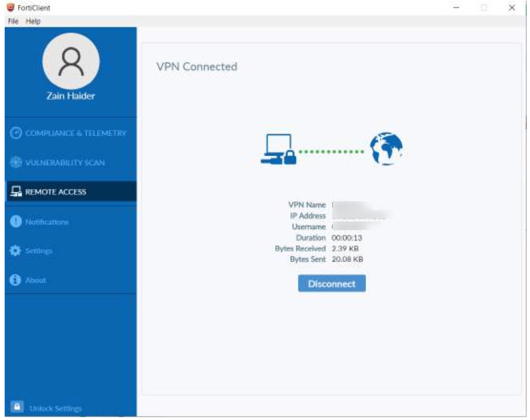
Task: Select the Unlock Settings link
Action: (55, 409)
